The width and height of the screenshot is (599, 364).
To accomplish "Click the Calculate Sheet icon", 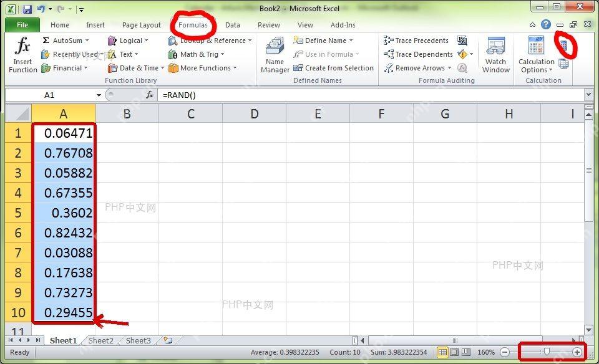I will point(563,64).
